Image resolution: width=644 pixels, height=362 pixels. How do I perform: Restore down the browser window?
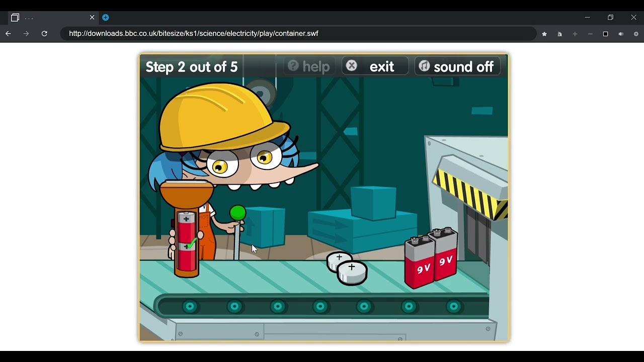click(610, 17)
